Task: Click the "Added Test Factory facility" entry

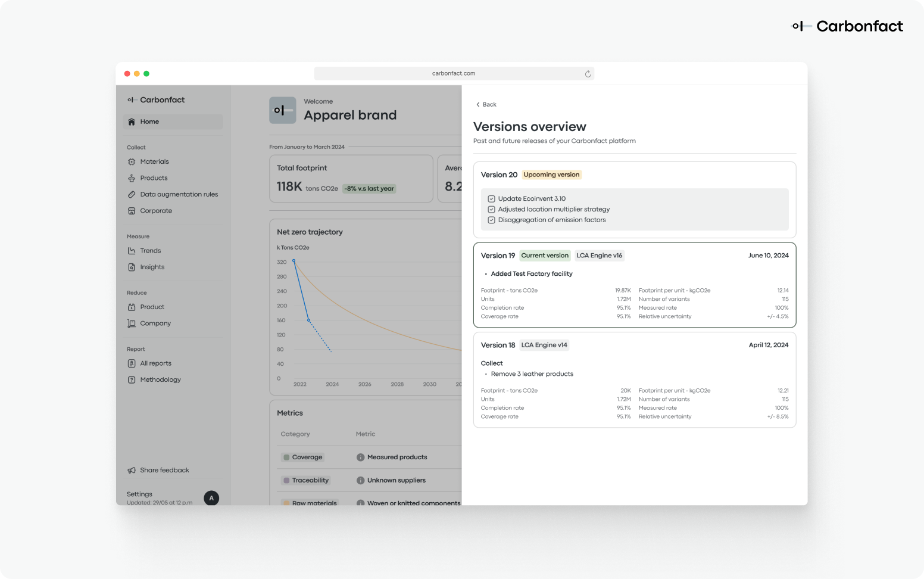Action: (532, 274)
